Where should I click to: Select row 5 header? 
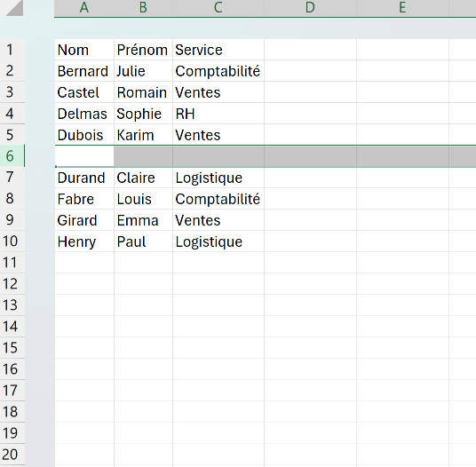tap(12, 135)
